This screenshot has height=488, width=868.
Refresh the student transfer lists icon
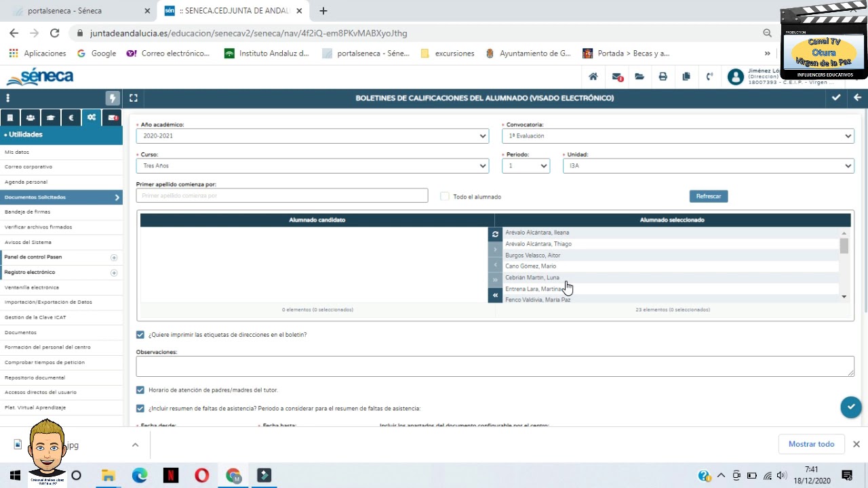click(x=495, y=234)
